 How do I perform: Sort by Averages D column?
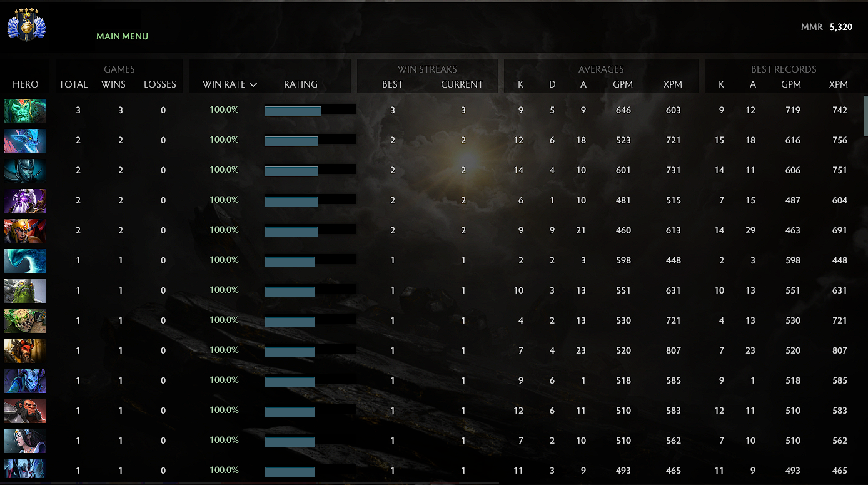552,84
